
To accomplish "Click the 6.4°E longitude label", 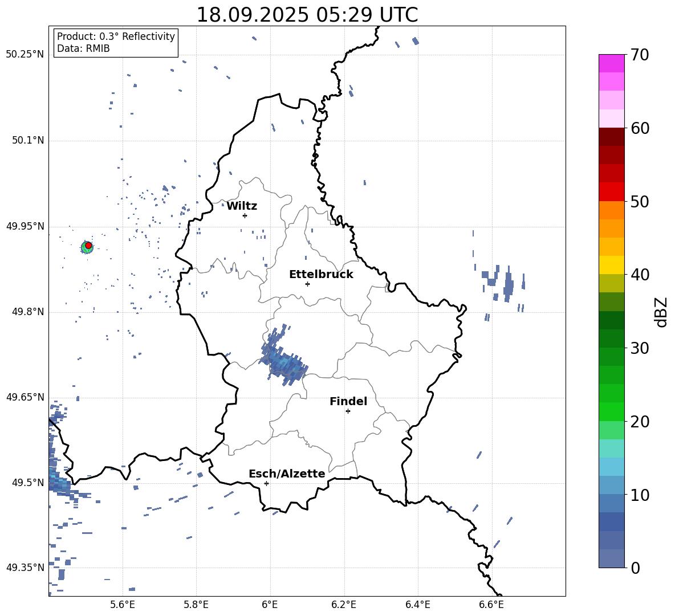I will pyautogui.click(x=417, y=605).
